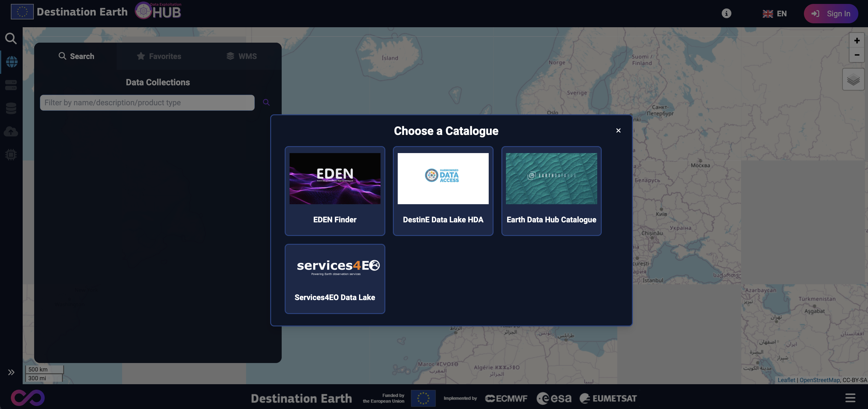
Task: Click the purple filter search icon
Action: coord(266,102)
